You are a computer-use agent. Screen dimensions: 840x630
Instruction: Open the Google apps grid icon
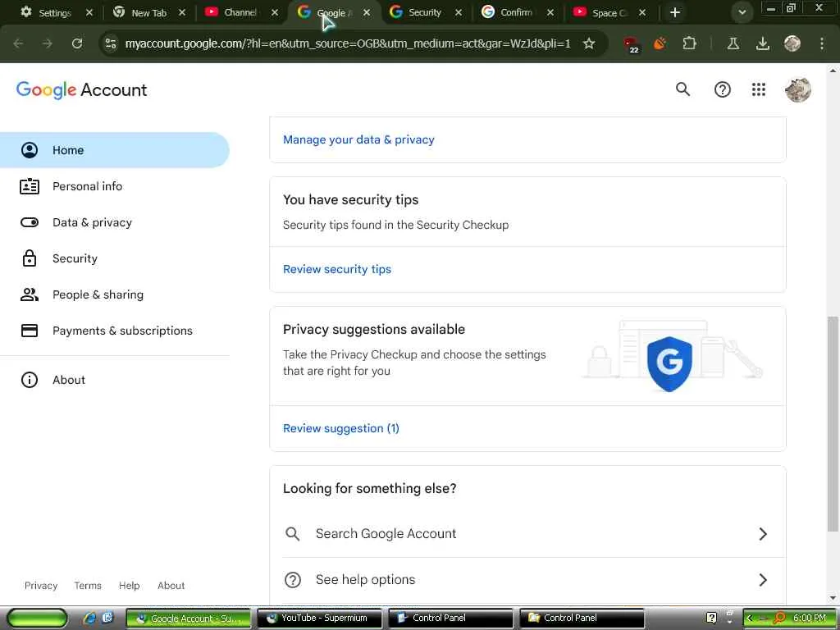[759, 89]
